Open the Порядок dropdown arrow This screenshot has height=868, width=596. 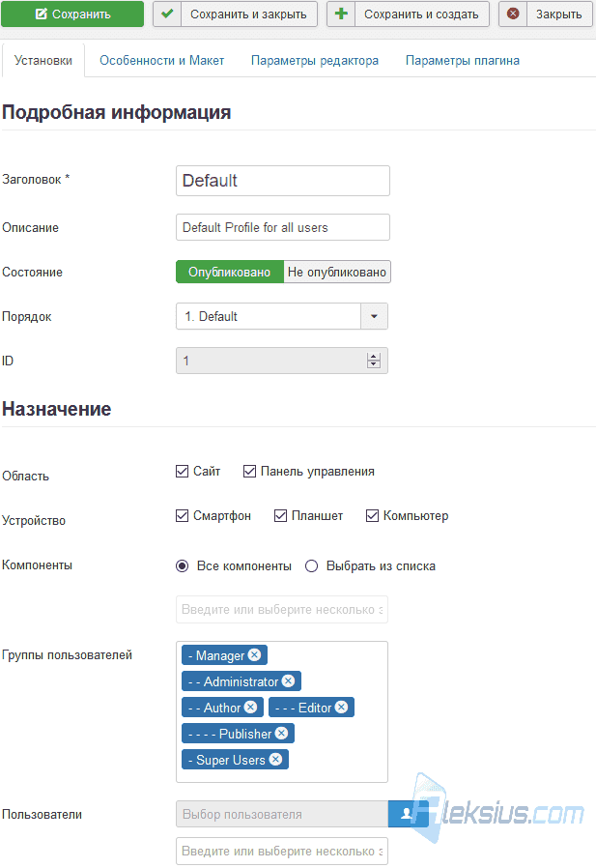[374, 317]
